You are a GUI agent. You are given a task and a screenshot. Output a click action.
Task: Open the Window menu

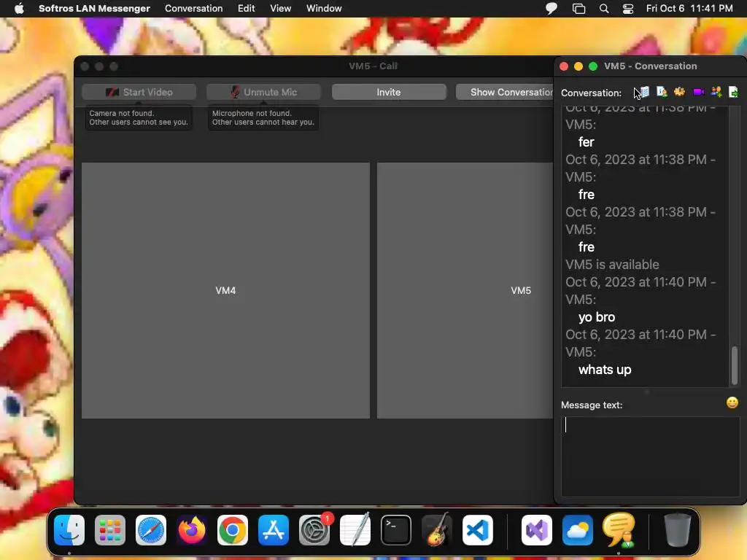tap(324, 9)
